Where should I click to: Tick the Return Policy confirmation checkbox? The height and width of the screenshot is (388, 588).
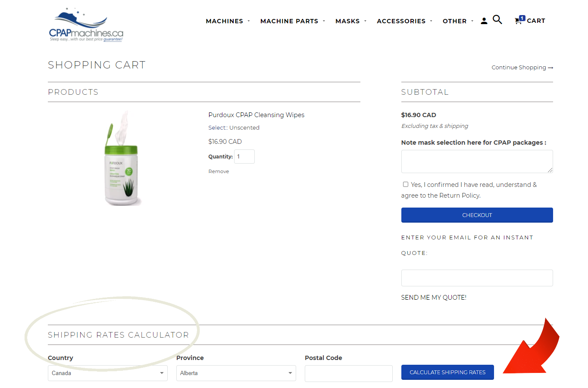tap(405, 184)
